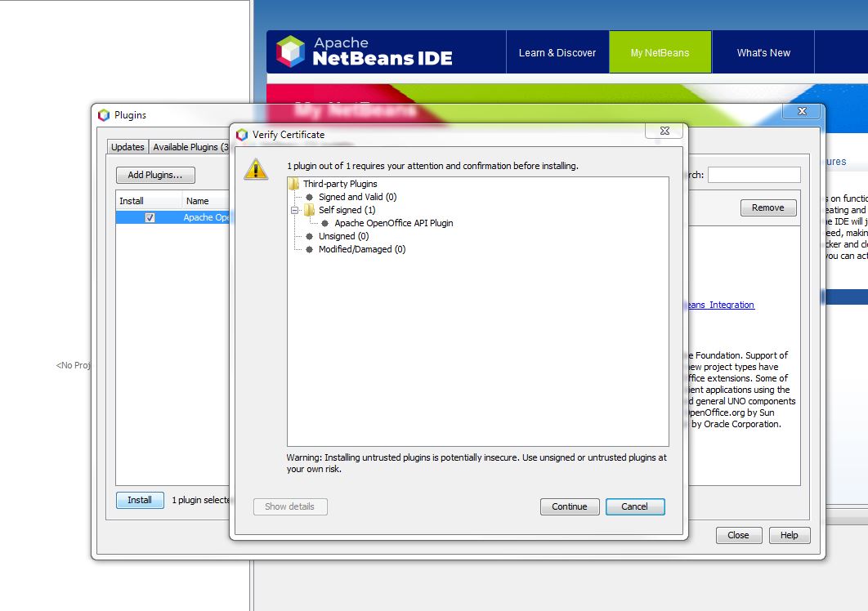Close the Plugins window with Close button

click(739, 535)
